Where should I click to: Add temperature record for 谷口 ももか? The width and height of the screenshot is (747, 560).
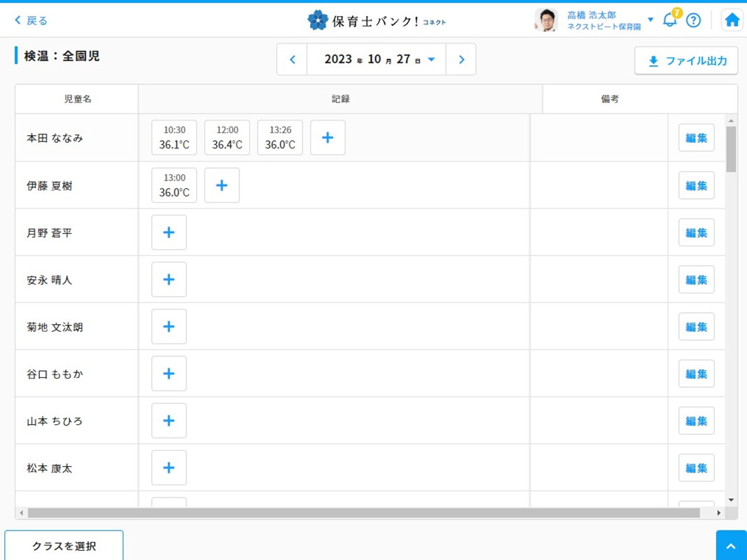(169, 374)
